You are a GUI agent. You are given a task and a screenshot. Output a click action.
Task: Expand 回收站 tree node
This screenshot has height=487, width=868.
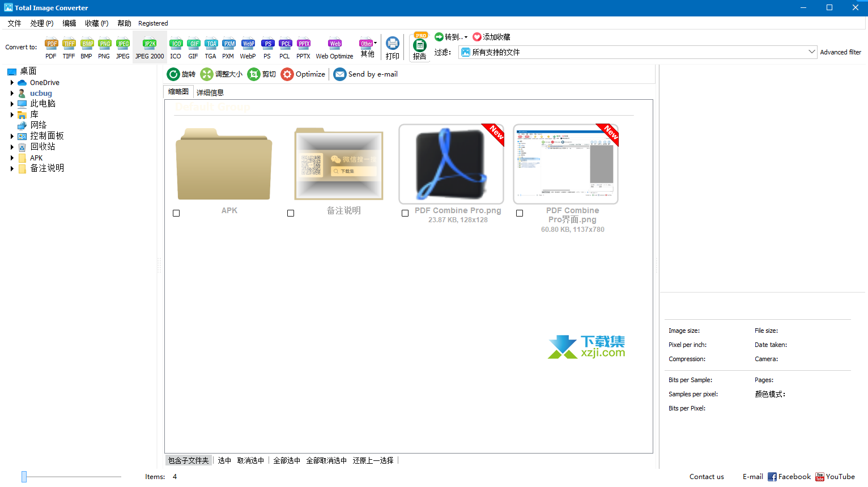[12, 147]
